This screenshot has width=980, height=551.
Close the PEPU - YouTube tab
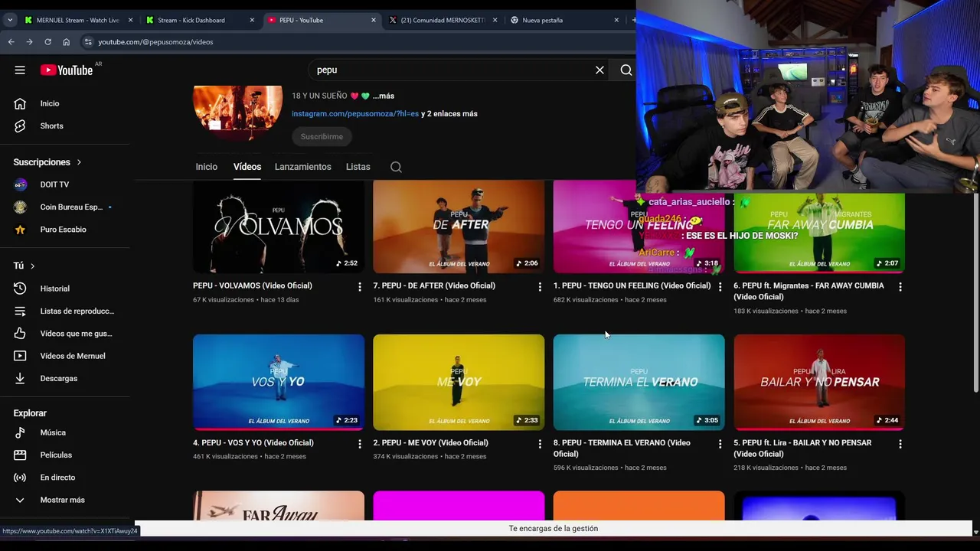coord(374,20)
